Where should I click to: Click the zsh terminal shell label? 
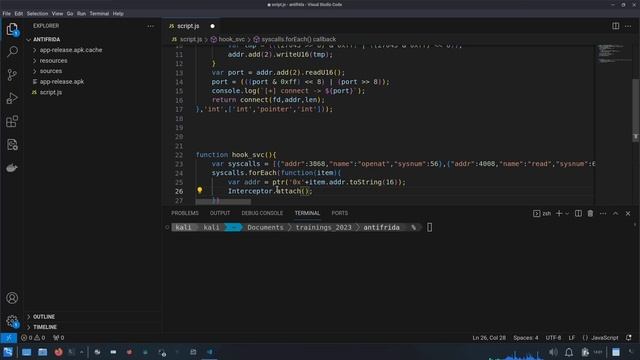(x=542, y=213)
